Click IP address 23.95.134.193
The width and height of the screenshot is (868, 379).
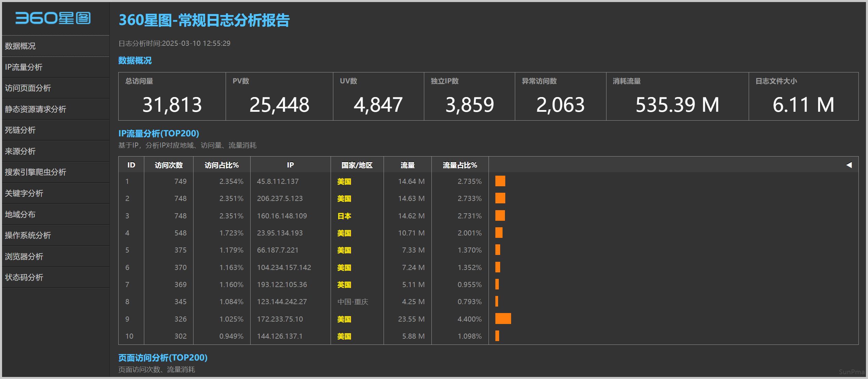(x=280, y=233)
